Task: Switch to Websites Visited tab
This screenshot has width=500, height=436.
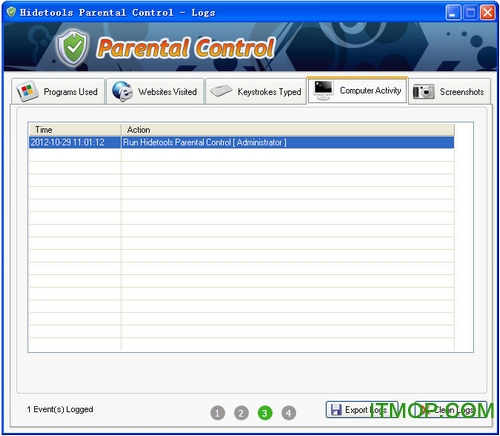Action: click(155, 91)
